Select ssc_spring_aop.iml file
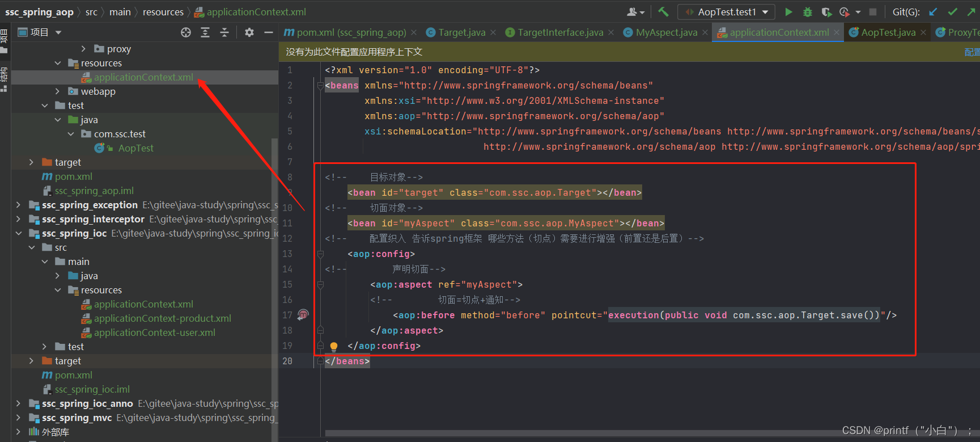 (x=94, y=191)
